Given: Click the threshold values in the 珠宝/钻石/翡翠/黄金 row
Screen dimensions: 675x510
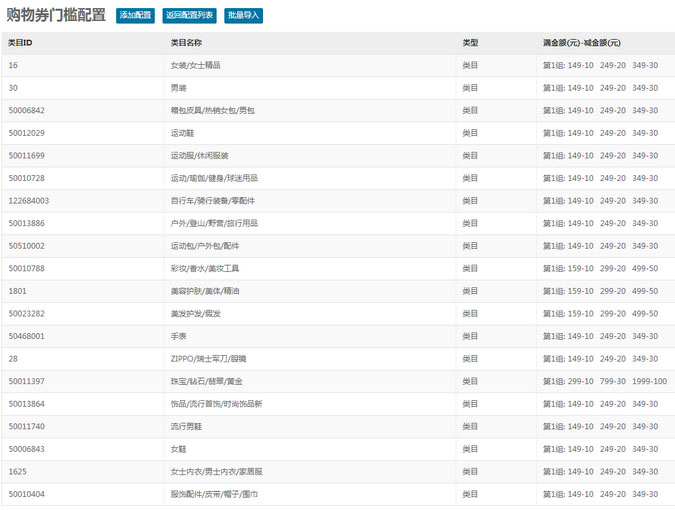Looking at the screenshot, I should tap(604, 381).
